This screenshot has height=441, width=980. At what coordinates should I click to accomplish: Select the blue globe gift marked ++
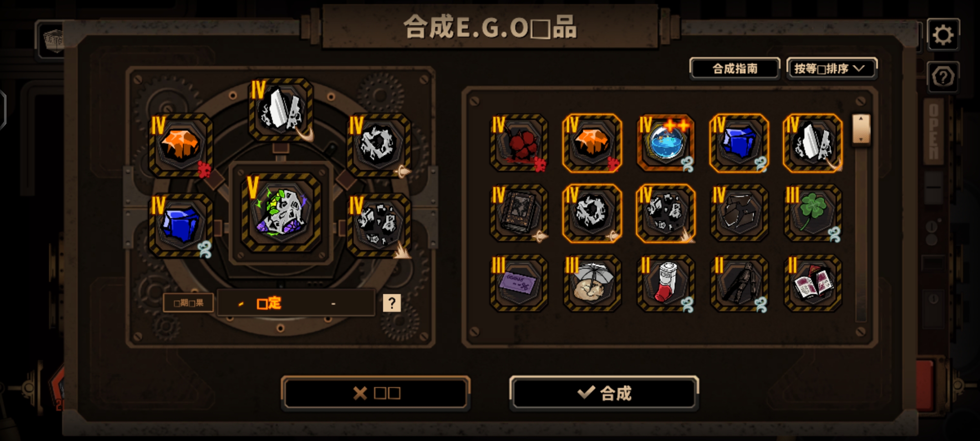pyautogui.click(x=666, y=143)
